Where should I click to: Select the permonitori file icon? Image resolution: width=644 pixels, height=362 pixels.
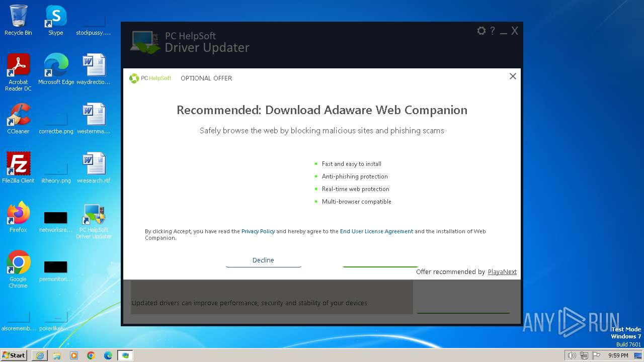56,270
